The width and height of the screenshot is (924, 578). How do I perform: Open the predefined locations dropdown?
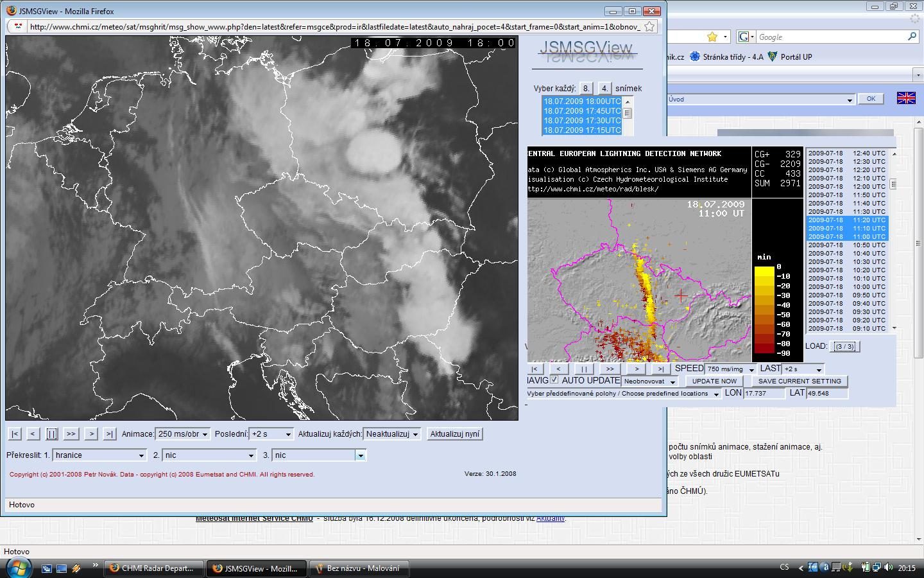click(x=623, y=394)
